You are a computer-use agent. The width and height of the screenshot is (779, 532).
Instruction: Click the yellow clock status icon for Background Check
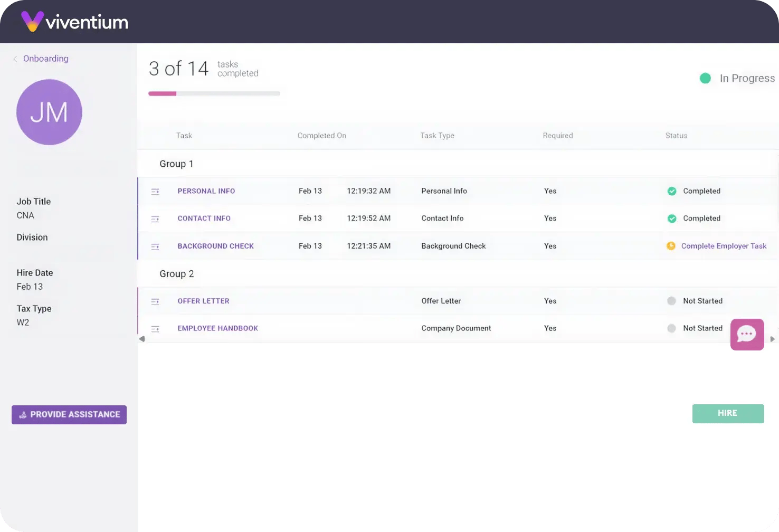671,246
